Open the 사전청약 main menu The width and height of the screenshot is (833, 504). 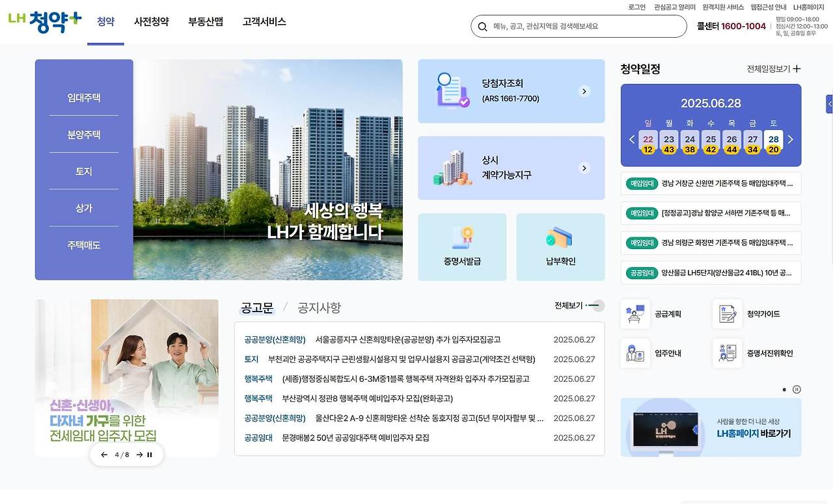tap(151, 21)
